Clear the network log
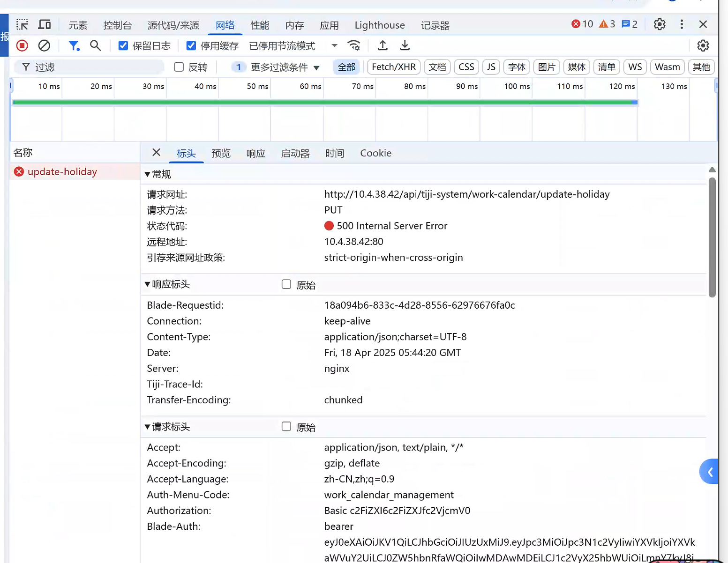 pyautogui.click(x=44, y=45)
